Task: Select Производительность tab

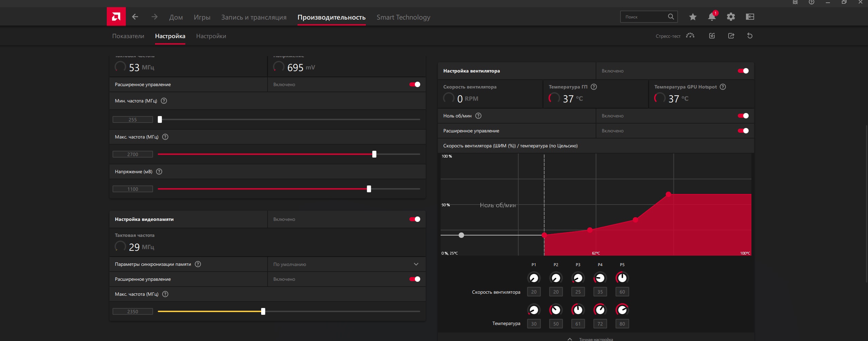Action: [x=331, y=17]
